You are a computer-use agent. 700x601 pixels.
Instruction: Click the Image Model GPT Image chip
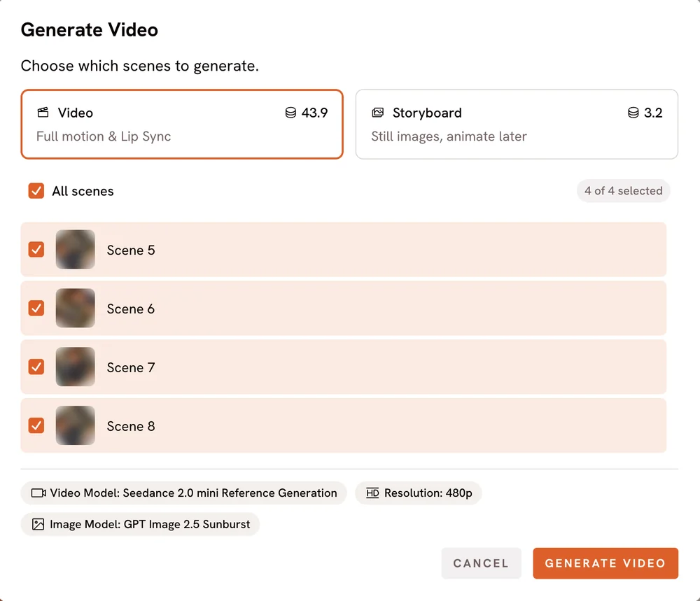(140, 524)
